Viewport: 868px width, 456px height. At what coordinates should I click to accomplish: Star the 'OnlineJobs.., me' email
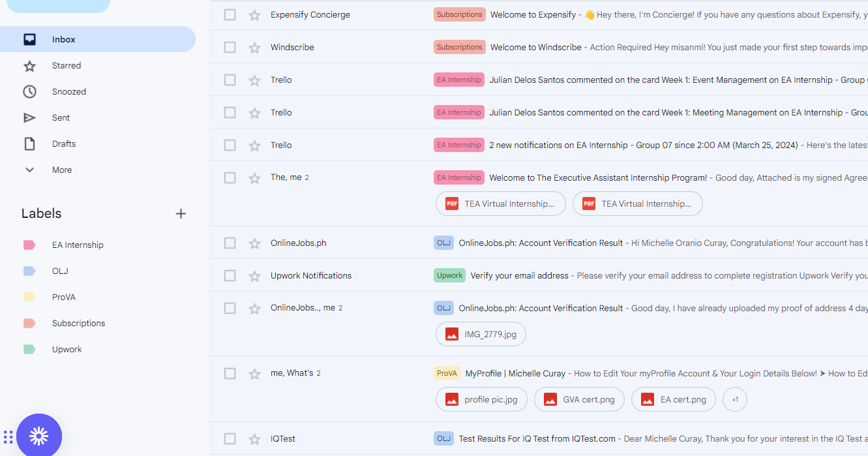254,308
